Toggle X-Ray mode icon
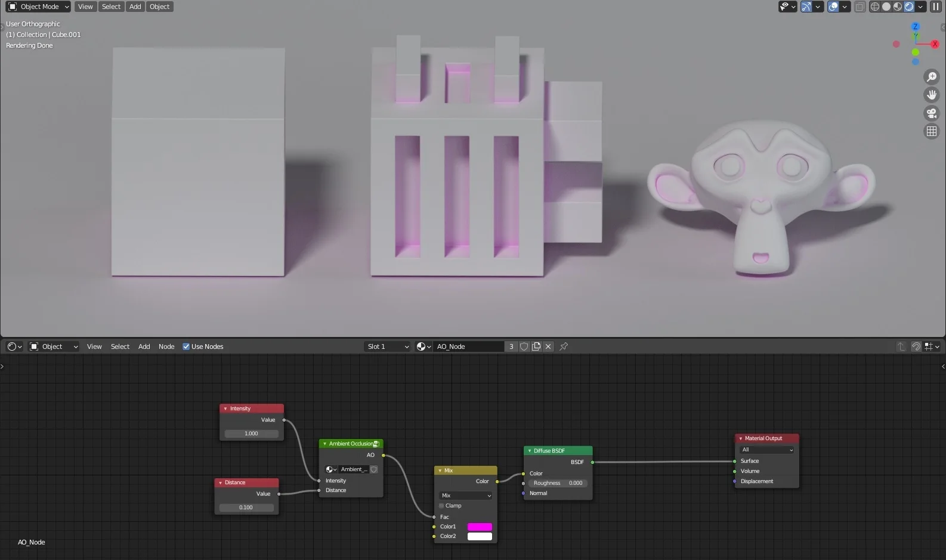Screen dimensions: 946x560 click(860, 7)
